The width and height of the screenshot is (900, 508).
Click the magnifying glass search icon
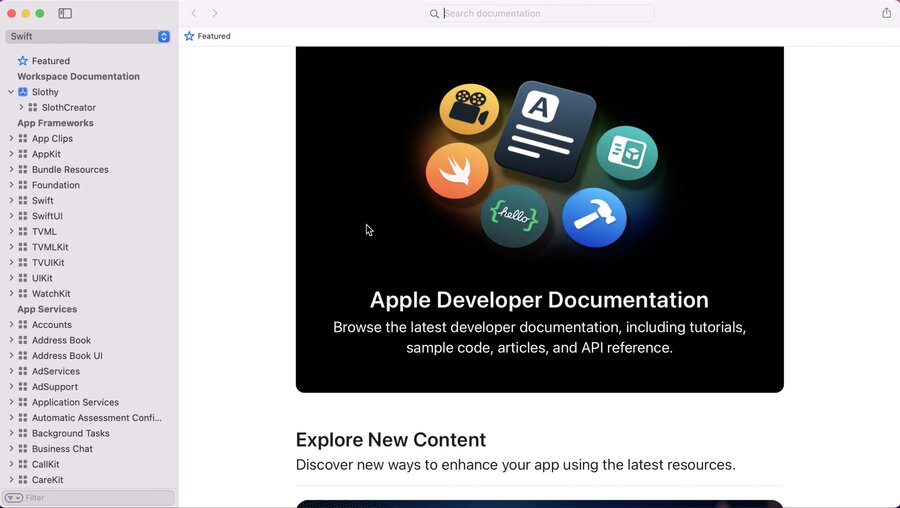[435, 14]
